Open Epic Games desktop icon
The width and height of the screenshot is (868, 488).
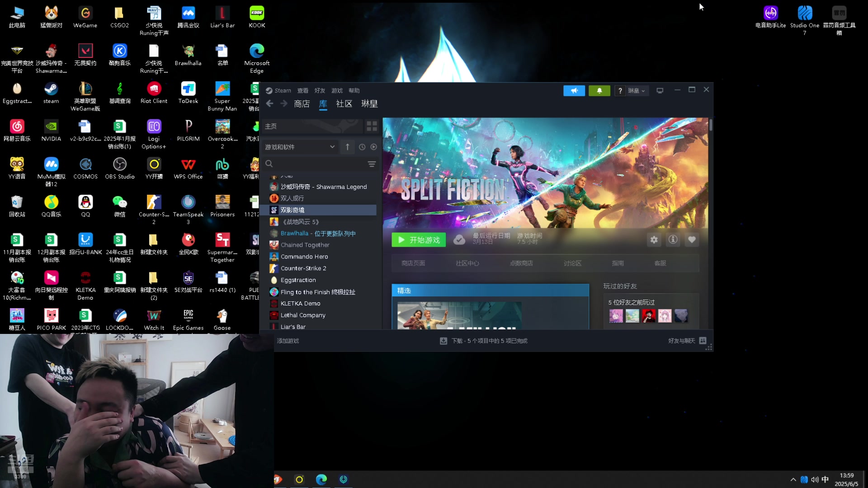188,320
